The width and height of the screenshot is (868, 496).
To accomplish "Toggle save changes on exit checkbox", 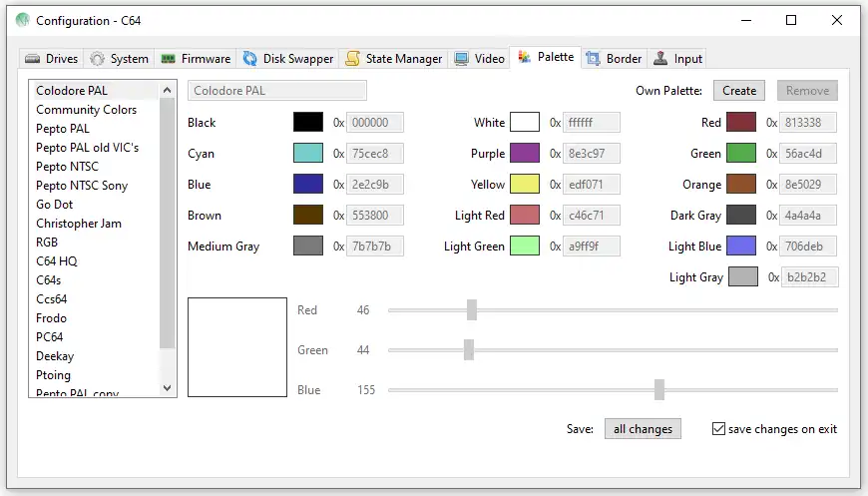I will coord(718,429).
